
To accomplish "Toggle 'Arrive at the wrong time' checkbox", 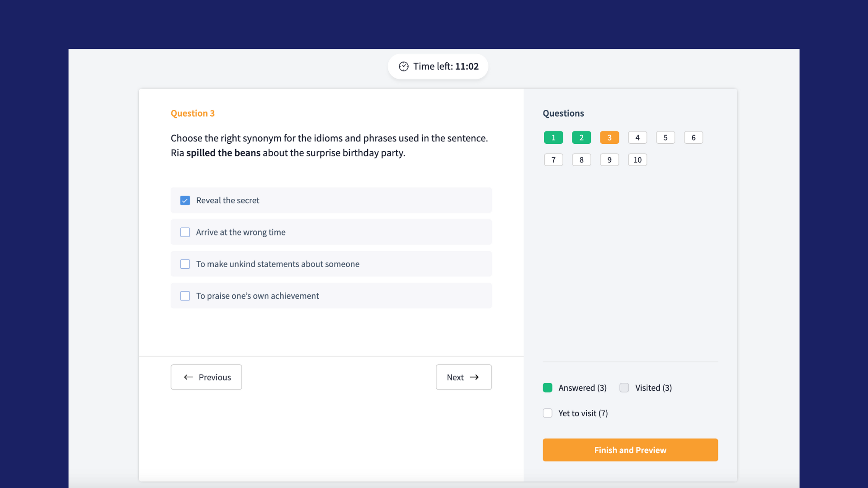I will tap(185, 232).
